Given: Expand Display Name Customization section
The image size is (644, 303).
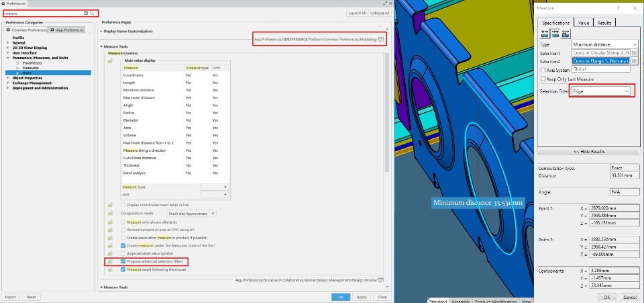Looking at the screenshot, I should (101, 32).
